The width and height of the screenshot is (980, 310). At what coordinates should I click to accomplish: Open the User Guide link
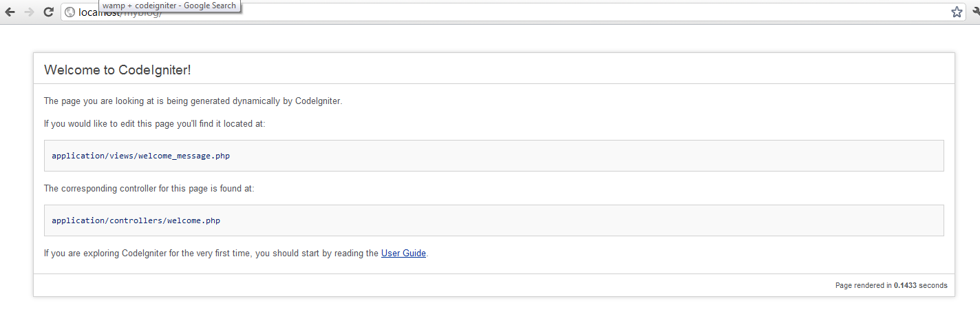[x=403, y=254]
